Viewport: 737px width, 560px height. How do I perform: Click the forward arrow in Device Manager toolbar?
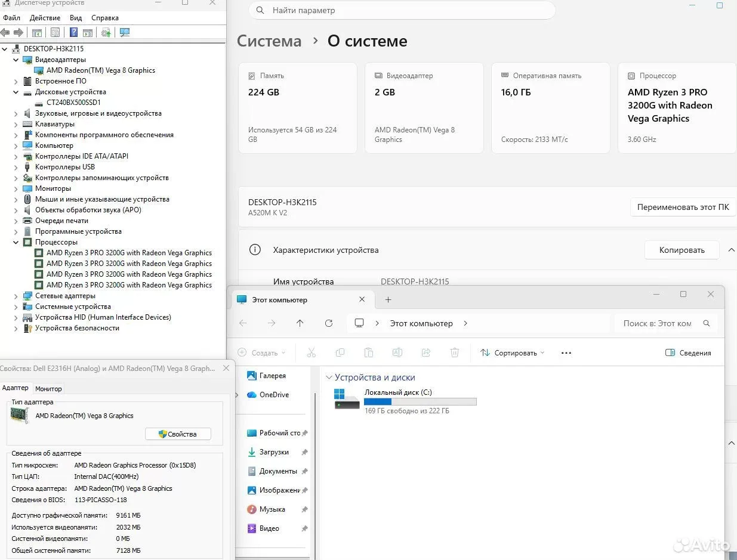(18, 32)
